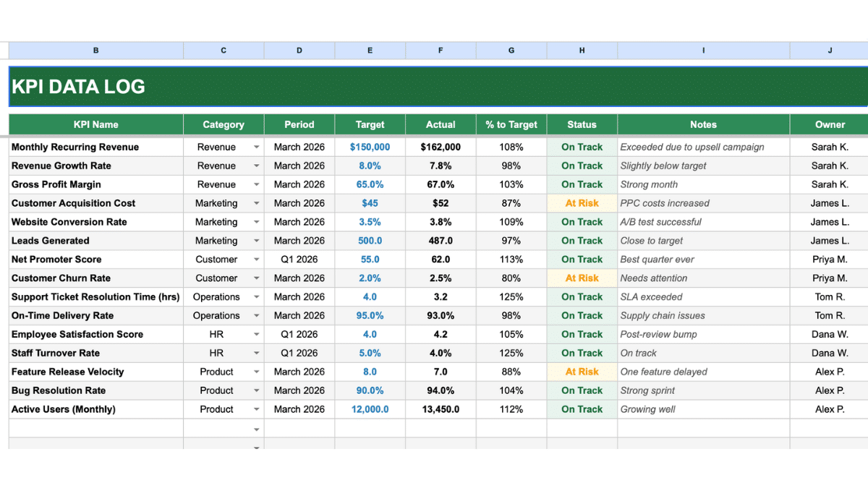Open the Category dropdown for Monthly Recurring Revenue
This screenshot has height=488, width=868.
[257, 147]
